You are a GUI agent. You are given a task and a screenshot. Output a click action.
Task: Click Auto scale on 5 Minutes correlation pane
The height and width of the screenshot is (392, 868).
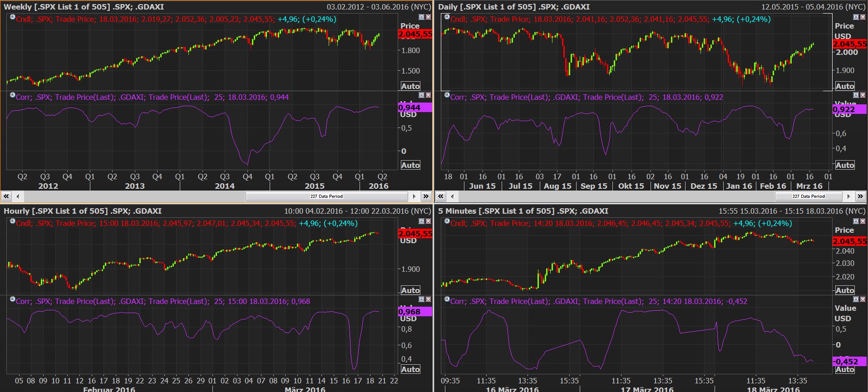click(x=845, y=369)
